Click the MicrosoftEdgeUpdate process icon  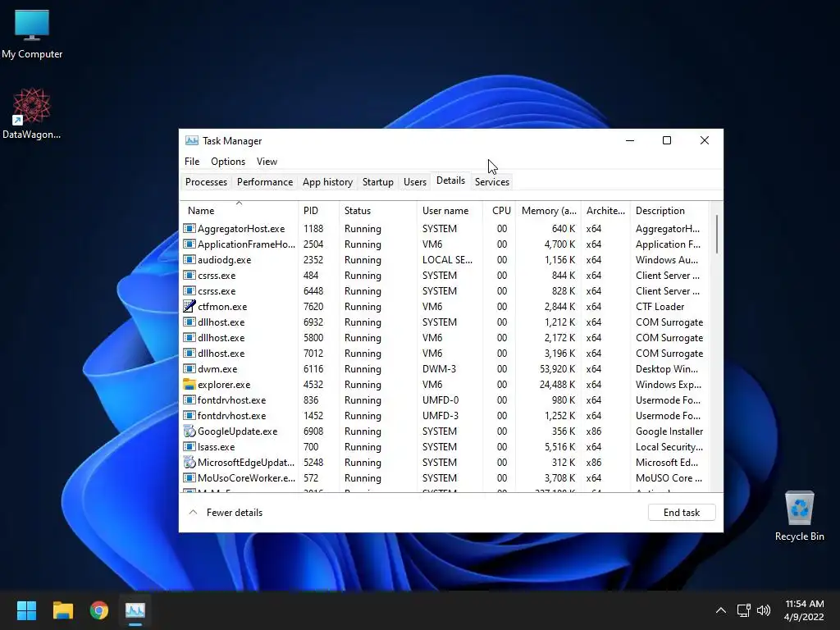189,462
